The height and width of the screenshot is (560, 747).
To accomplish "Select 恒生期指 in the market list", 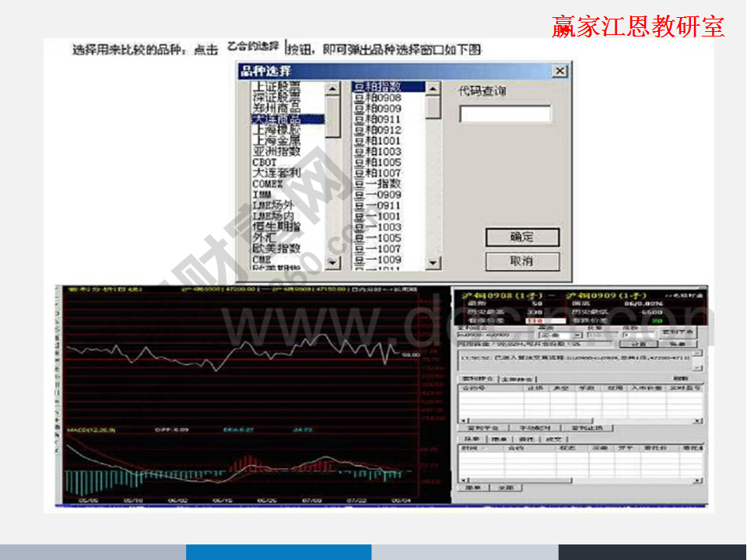I will tap(276, 226).
